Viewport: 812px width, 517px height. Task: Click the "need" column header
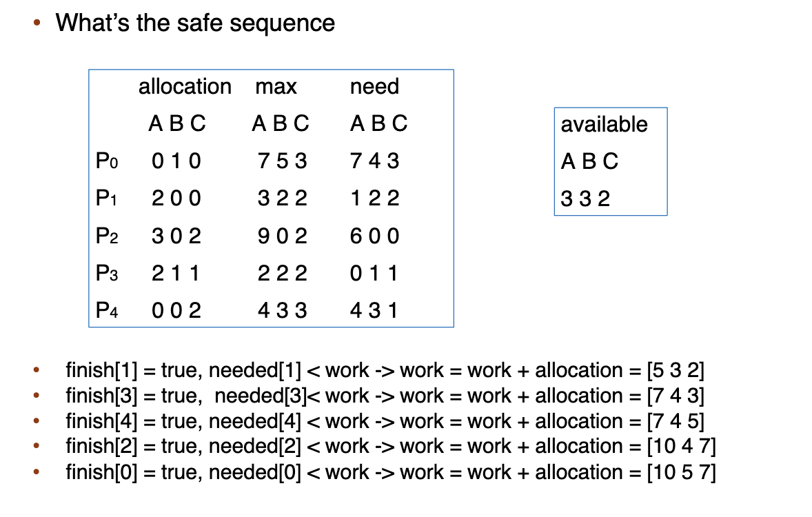point(374,87)
